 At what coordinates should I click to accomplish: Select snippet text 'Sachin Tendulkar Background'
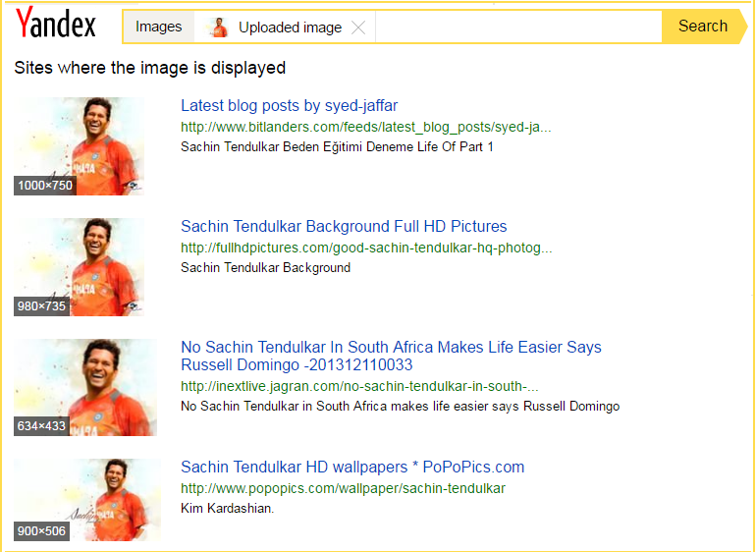click(x=266, y=267)
